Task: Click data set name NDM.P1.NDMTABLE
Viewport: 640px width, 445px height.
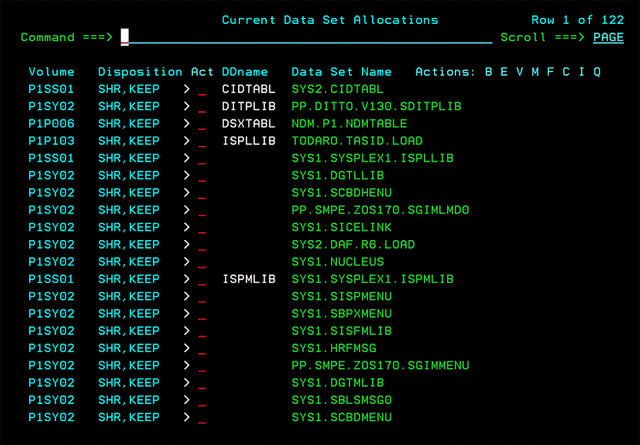Action: pyautogui.click(x=349, y=124)
